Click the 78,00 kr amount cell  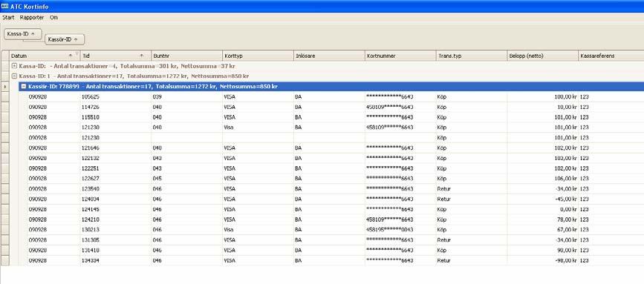[x=542, y=219]
